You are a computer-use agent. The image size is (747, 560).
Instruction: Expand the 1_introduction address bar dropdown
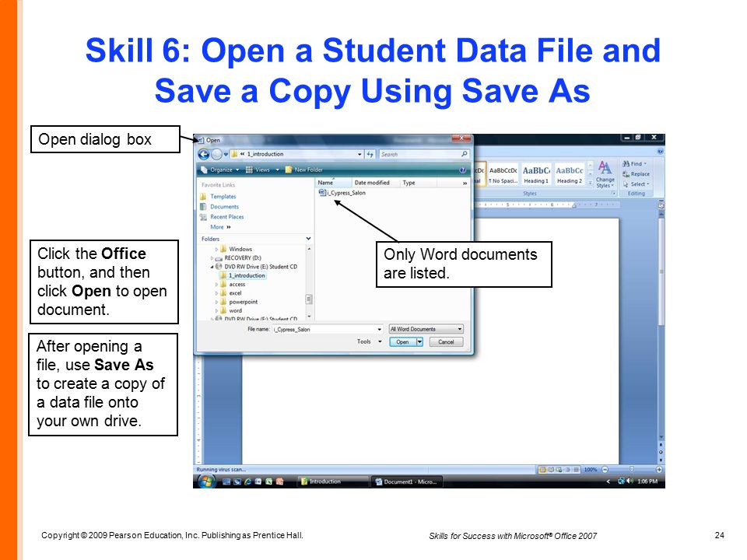[x=359, y=154]
